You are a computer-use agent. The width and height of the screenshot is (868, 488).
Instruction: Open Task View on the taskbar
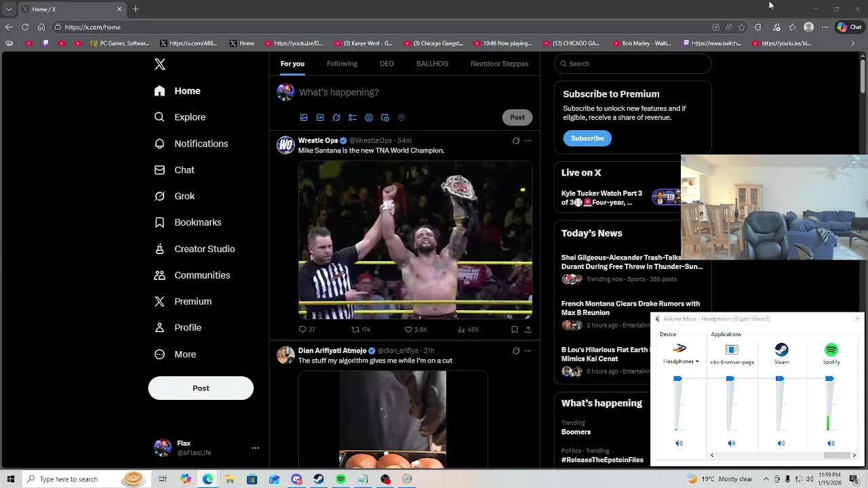[x=163, y=479]
